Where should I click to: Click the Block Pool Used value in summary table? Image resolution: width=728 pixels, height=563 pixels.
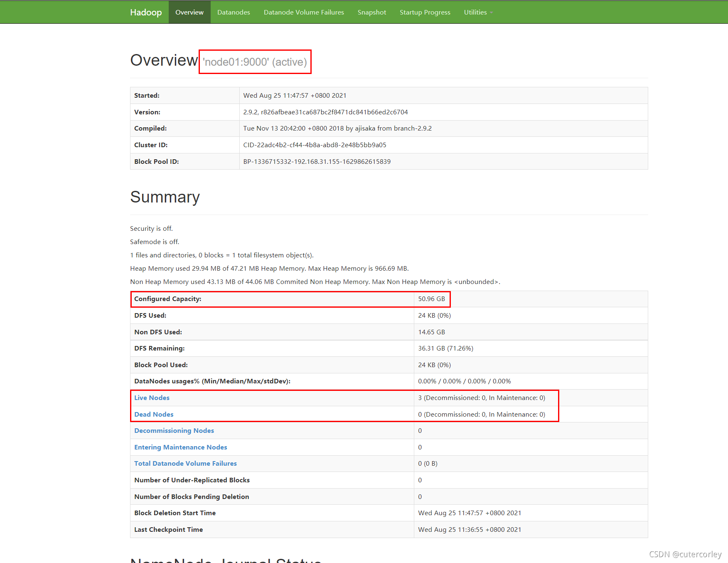coord(435,365)
